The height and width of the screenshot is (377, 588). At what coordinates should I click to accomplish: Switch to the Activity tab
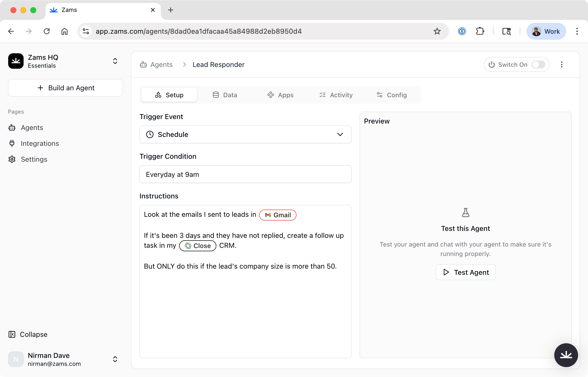(336, 95)
